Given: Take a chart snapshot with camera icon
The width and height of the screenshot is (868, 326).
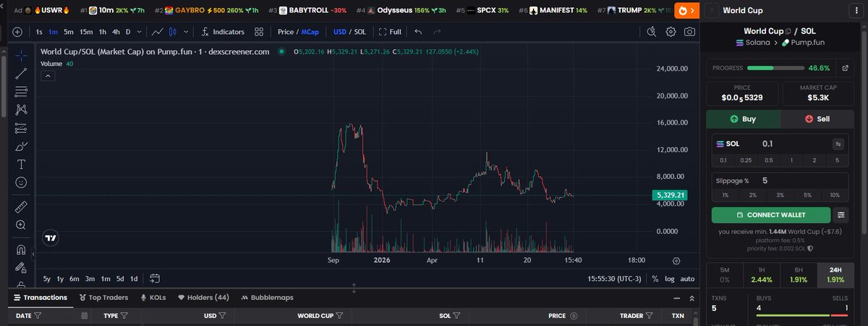Looking at the screenshot, I should tap(690, 32).
